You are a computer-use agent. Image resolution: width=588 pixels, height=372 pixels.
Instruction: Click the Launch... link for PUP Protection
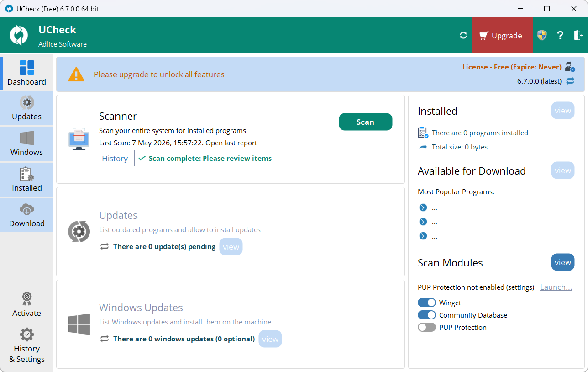(x=556, y=287)
